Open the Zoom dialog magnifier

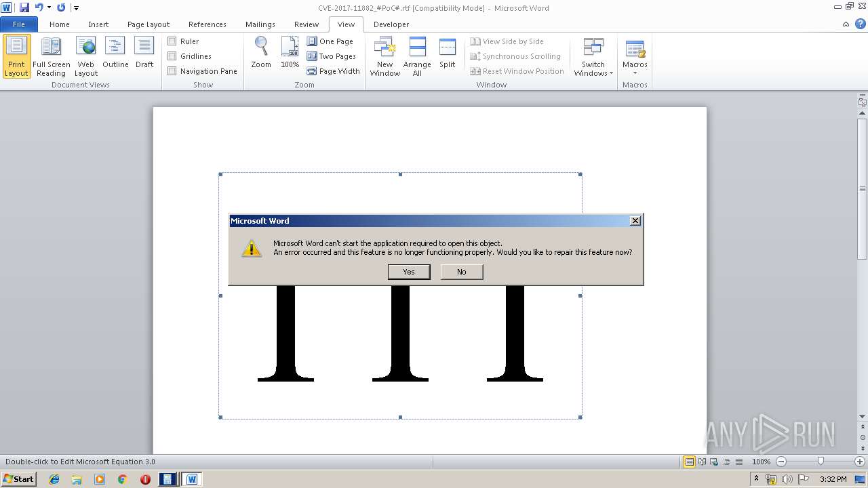pos(261,53)
